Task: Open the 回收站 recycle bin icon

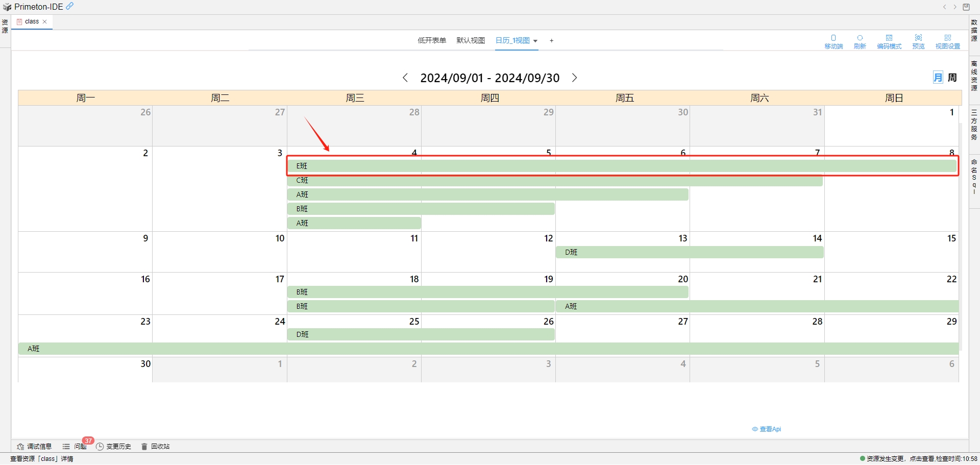Action: (x=155, y=446)
